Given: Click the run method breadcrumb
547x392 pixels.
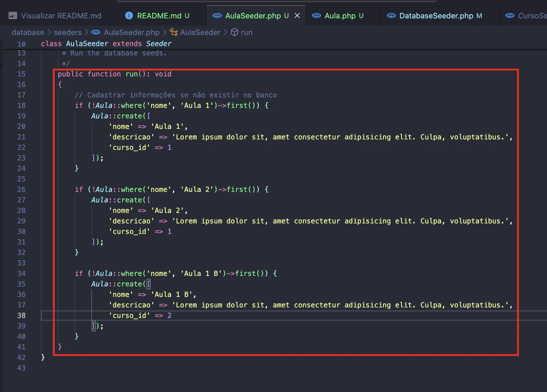Looking at the screenshot, I should [246, 32].
